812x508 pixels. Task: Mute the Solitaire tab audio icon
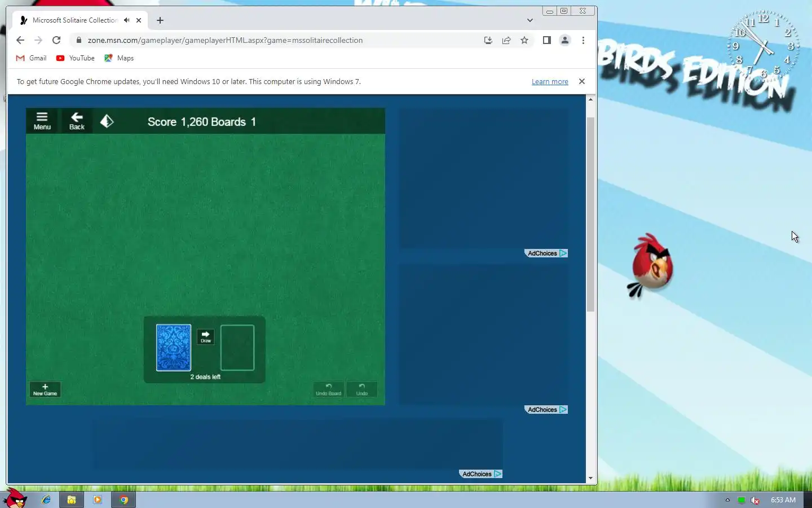click(x=127, y=20)
